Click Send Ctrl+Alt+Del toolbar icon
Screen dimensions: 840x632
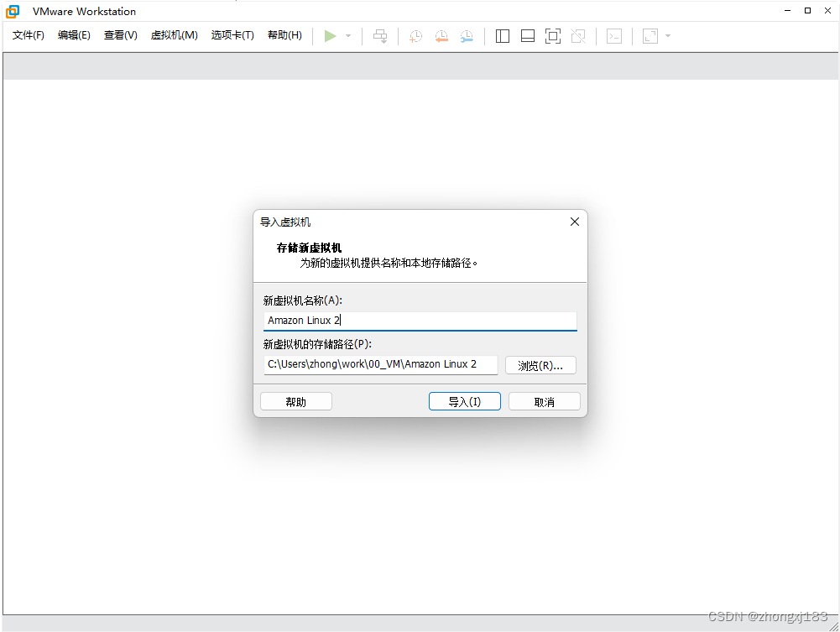(380, 36)
